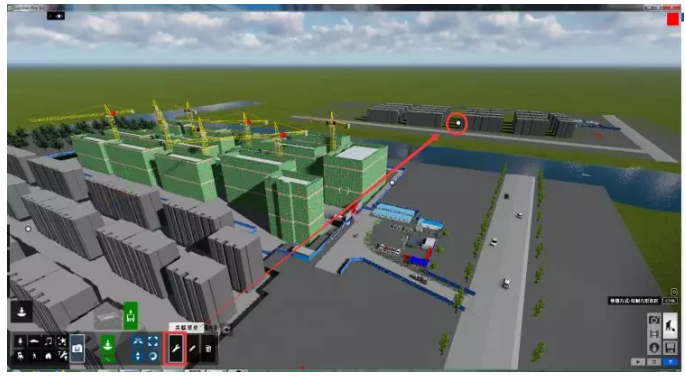This screenshot has width=686, height=376.
Task: Select the Size object scale tool
Action: pyautogui.click(x=153, y=341)
